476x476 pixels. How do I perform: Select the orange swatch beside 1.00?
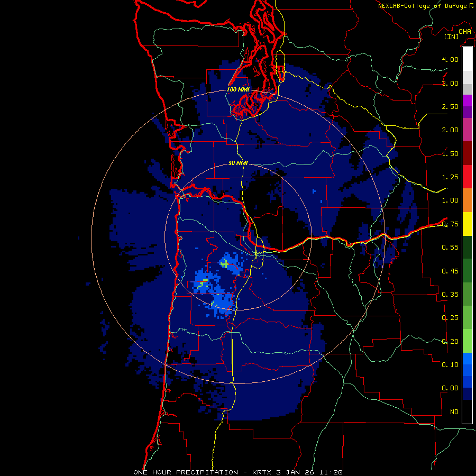(467, 200)
